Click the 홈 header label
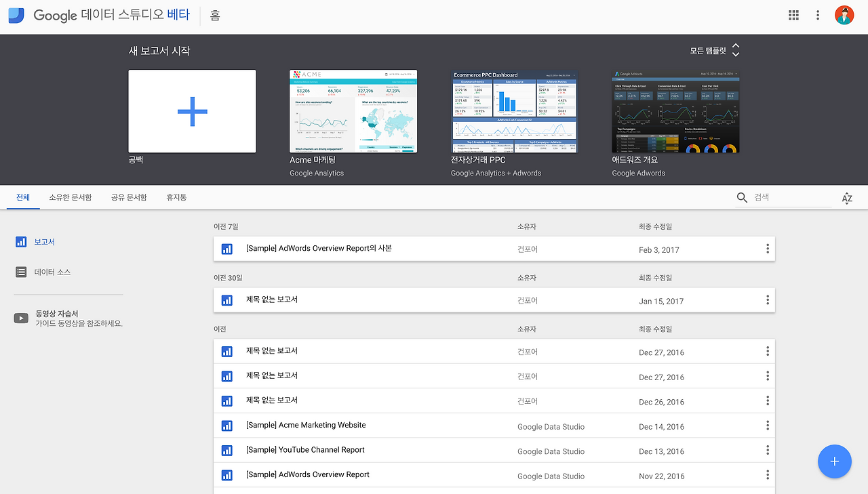The height and width of the screenshot is (494, 868). point(215,15)
